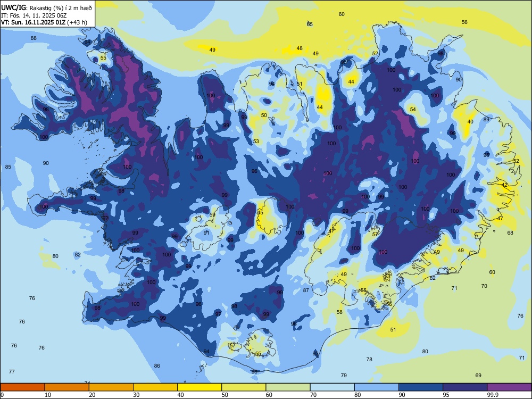Select the map value '89' in the northeast
532x399 pixels.
point(487,119)
